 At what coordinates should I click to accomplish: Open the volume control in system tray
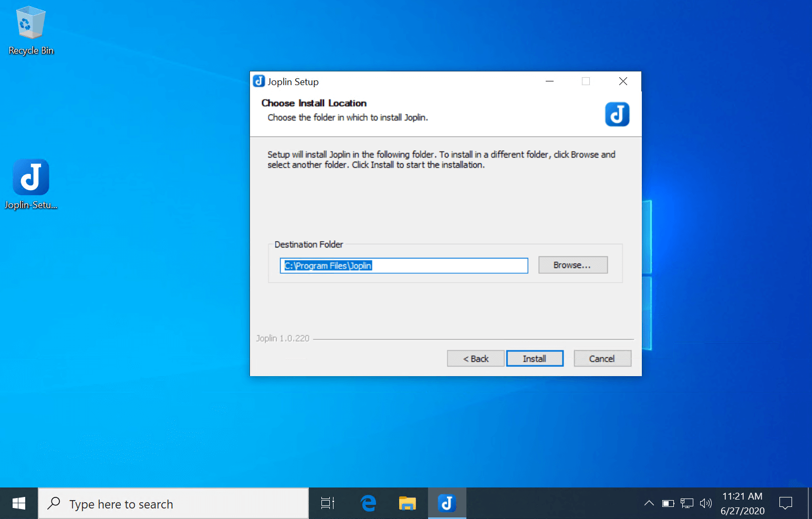click(x=705, y=503)
